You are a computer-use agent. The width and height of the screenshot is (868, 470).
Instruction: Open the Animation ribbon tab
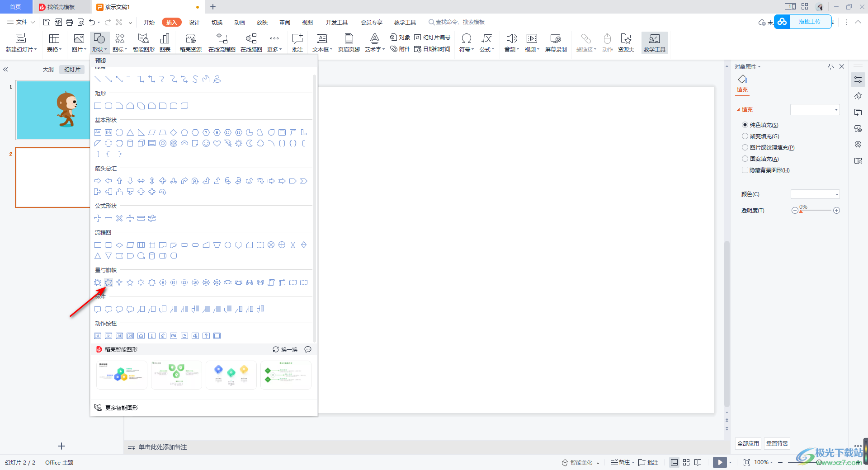[240, 22]
